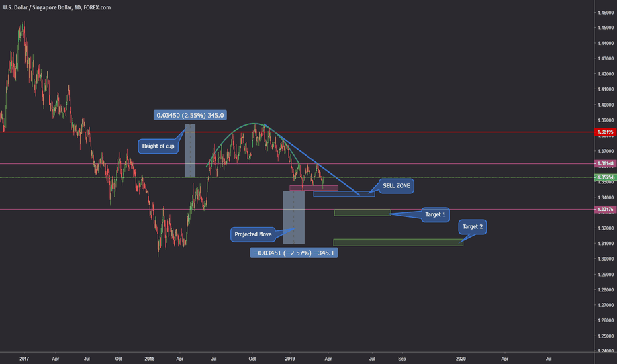Click the 1.40000 price axis value
The width and height of the screenshot is (617, 364).
coord(606,105)
